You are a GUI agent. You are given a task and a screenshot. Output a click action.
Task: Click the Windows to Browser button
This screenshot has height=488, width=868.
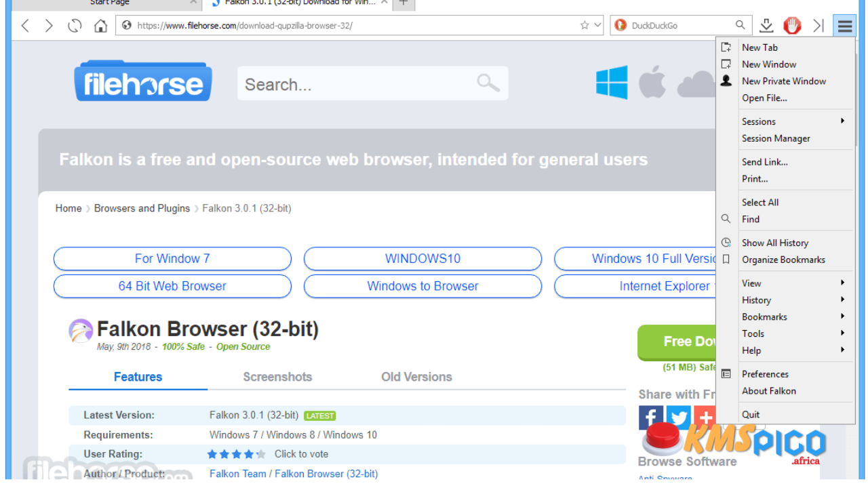coord(422,286)
